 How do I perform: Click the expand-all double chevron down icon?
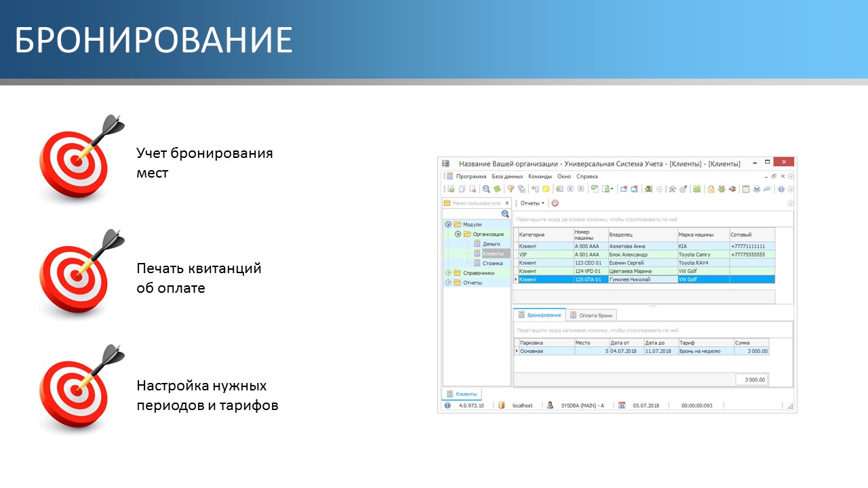570,189
